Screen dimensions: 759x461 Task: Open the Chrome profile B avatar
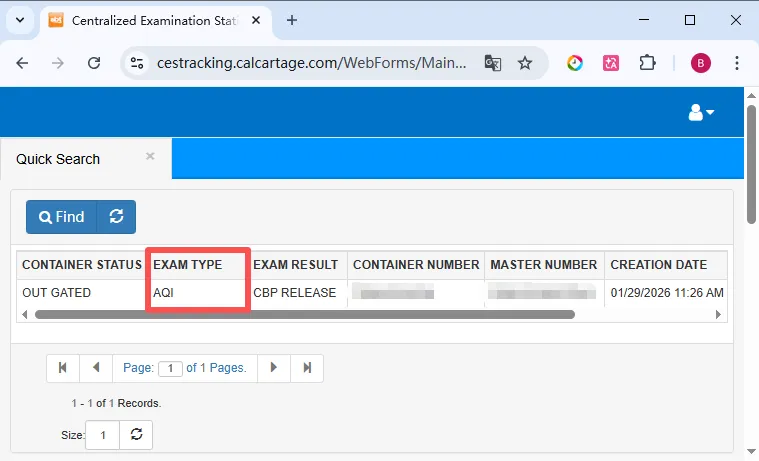click(700, 63)
